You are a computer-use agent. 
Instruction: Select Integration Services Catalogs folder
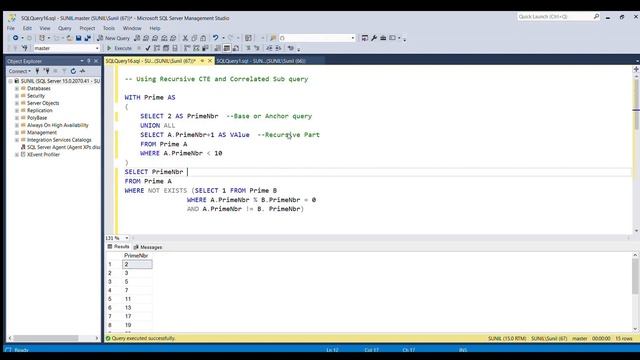(x=59, y=140)
